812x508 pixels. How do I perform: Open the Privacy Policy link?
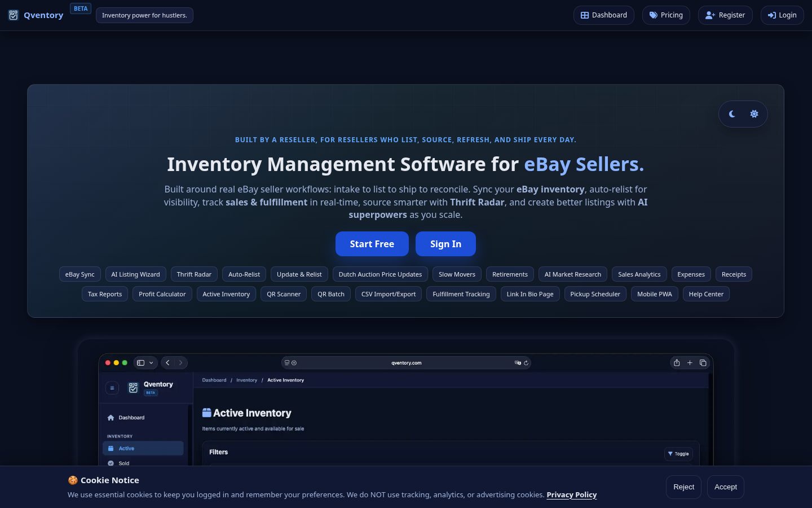tap(572, 495)
